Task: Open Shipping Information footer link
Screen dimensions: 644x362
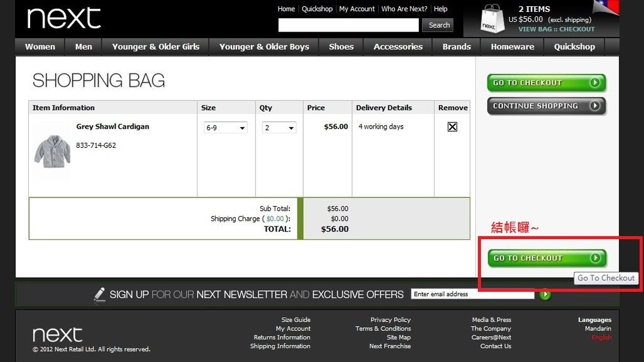Action: click(280, 346)
